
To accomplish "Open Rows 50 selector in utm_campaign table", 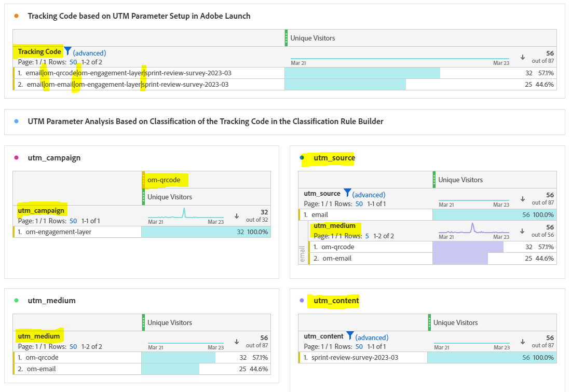I will pos(73,221).
